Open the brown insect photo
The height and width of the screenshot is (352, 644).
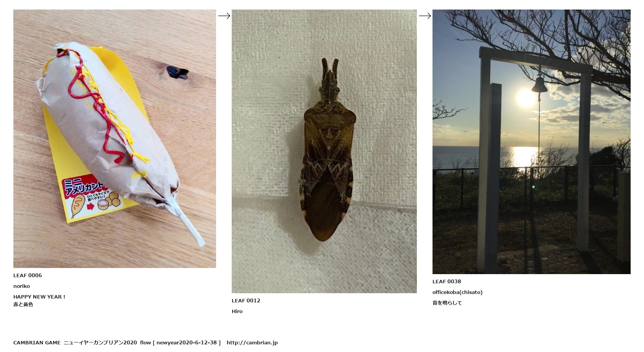point(324,151)
